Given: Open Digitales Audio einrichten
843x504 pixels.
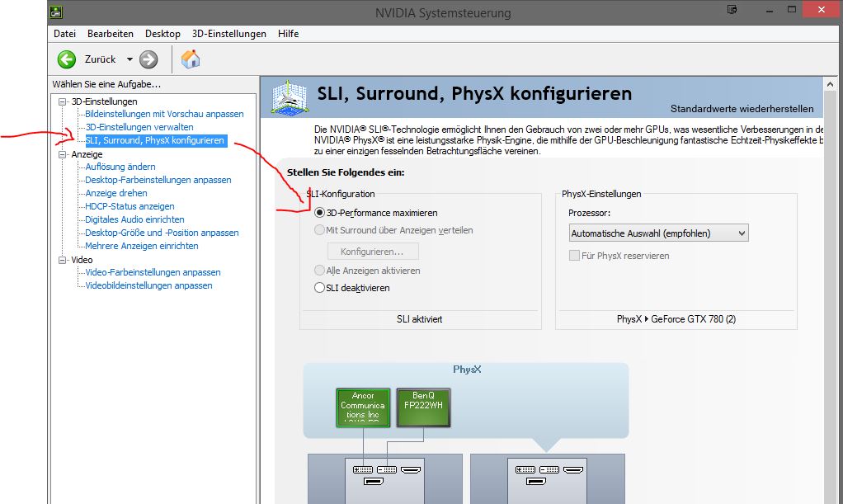Looking at the screenshot, I should coord(134,219).
